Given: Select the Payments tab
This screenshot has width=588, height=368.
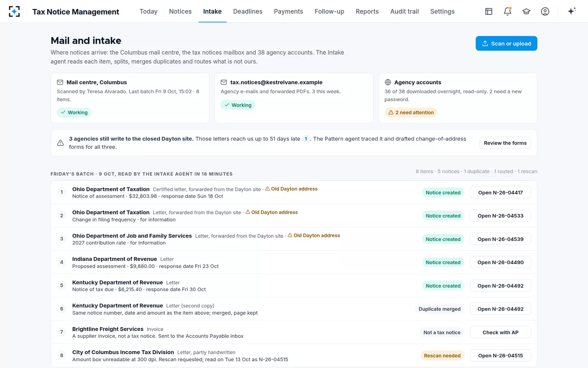Looking at the screenshot, I should 289,11.
